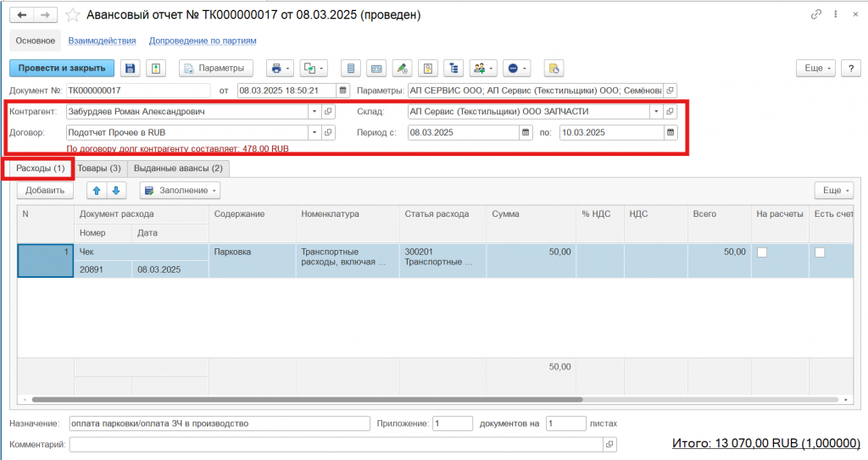Move the expense row up with the arrow icon

(97, 191)
